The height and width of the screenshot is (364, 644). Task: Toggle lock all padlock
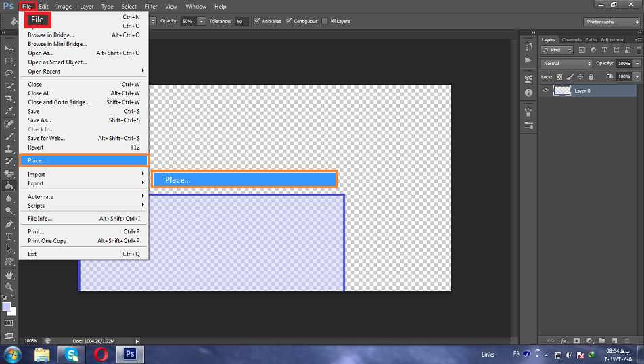[591, 77]
